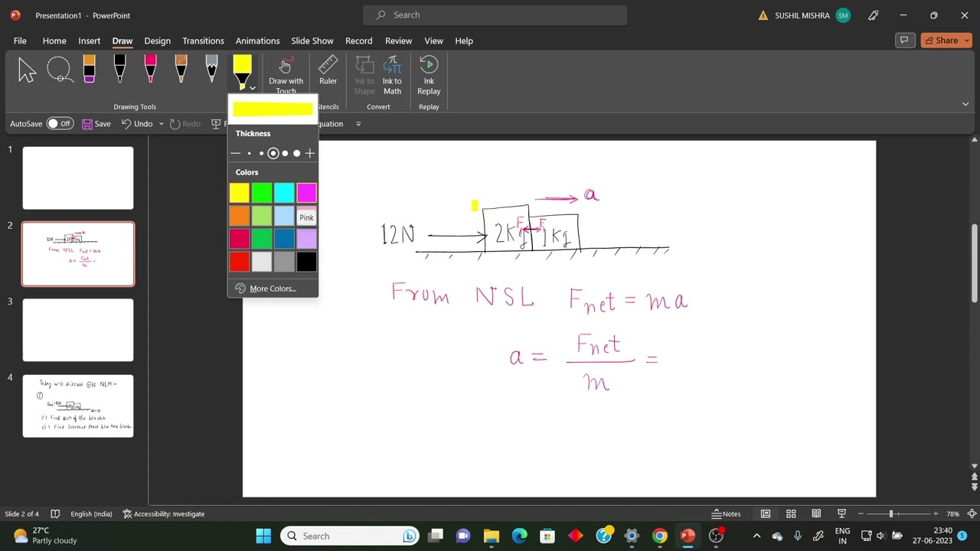The width and height of the screenshot is (980, 551).
Task: Open the Share button
Action: (x=946, y=41)
